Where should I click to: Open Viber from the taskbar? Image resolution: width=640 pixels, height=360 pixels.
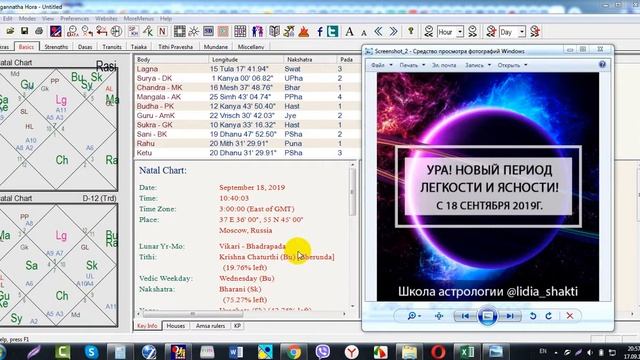pyautogui.click(x=322, y=352)
